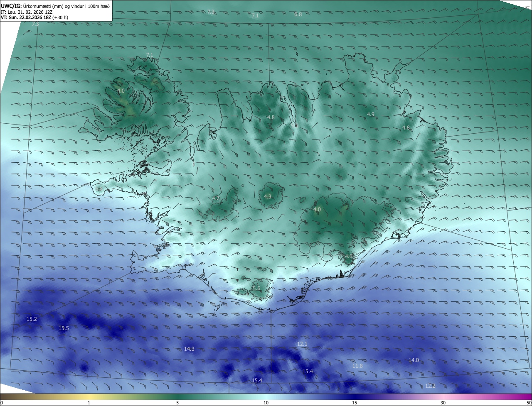Click the 4.0 value label in the Westfjords
532x406 pixels.
121,90
